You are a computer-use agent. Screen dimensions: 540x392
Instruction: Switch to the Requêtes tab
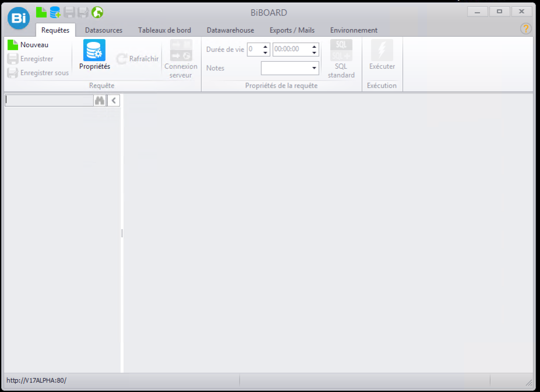coord(55,30)
